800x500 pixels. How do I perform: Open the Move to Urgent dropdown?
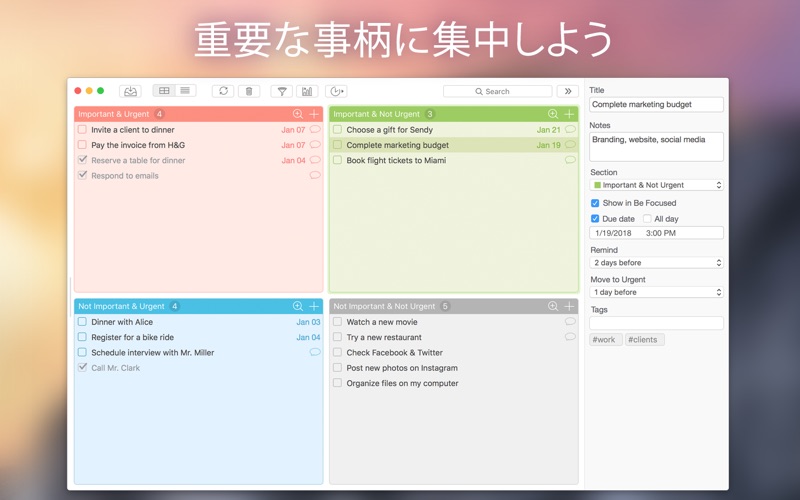(x=656, y=292)
